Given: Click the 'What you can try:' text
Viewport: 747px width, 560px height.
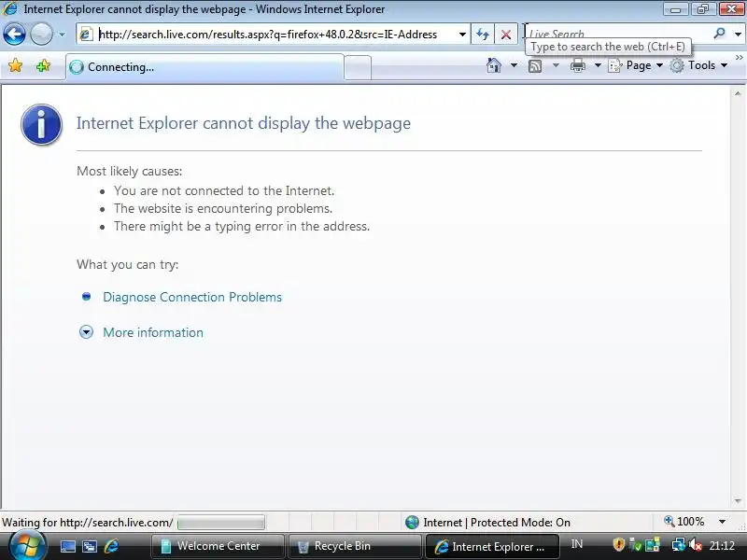Looking at the screenshot, I should tap(127, 264).
